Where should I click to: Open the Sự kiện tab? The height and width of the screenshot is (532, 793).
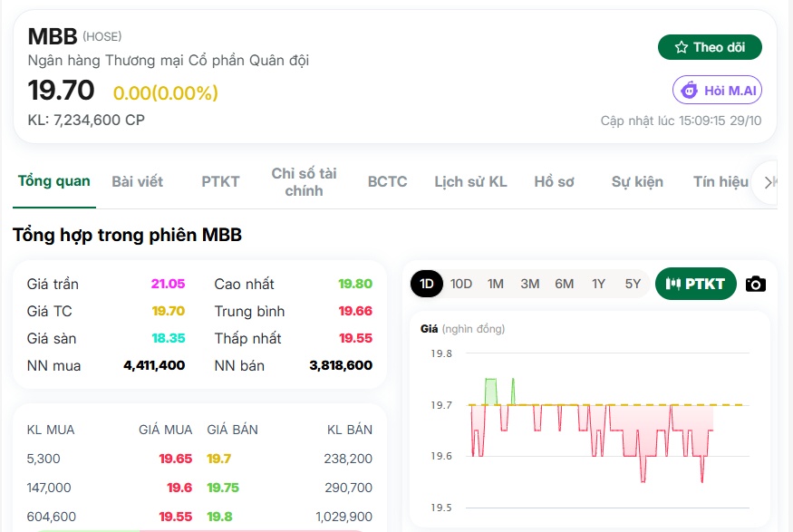pos(637,181)
